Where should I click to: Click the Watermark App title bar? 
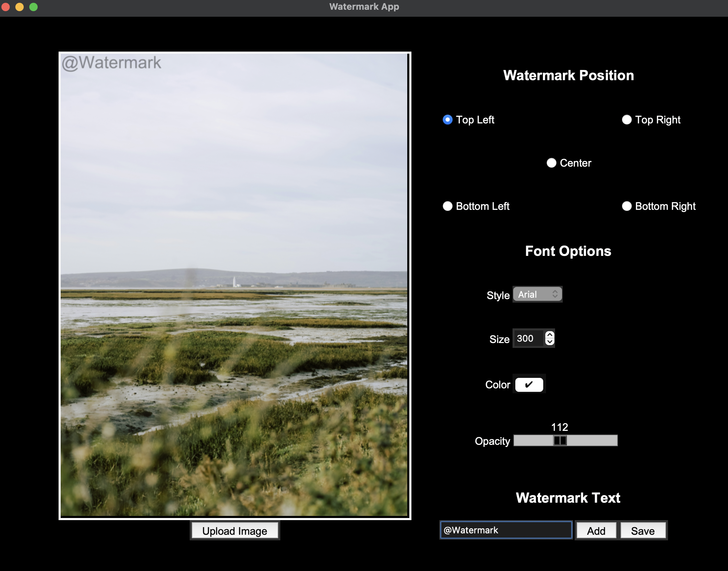[364, 7]
